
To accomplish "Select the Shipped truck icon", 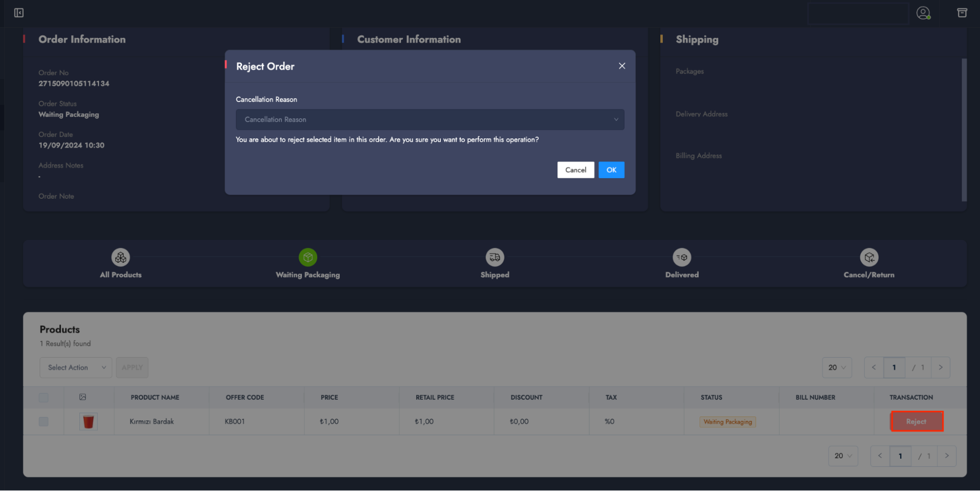I will click(495, 257).
